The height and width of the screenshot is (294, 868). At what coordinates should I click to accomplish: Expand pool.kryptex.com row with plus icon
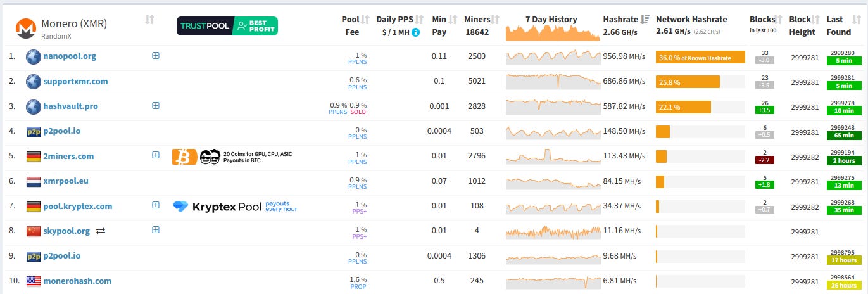point(156,205)
